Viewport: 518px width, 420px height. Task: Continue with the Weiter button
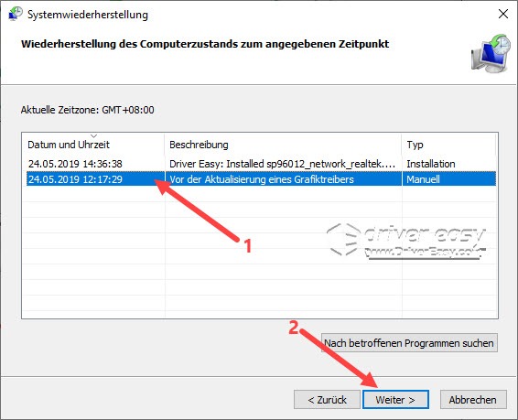click(x=395, y=400)
